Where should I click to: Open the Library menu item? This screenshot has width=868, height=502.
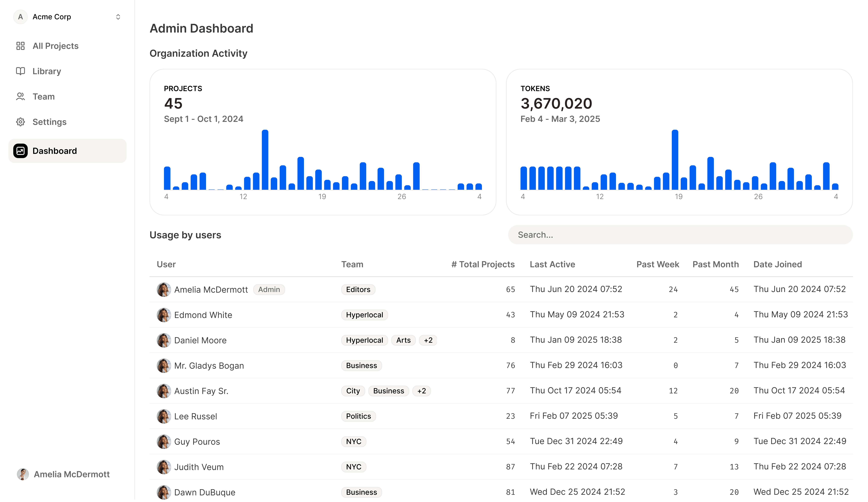click(47, 71)
